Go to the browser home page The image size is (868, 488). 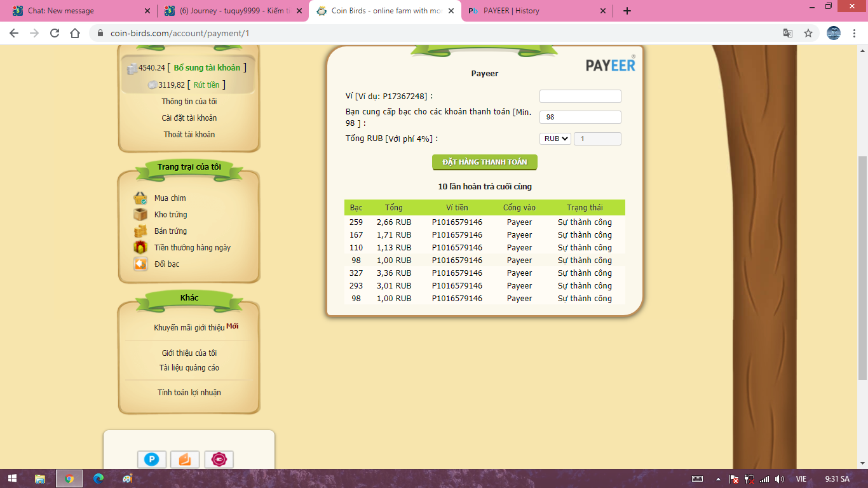coord(75,33)
